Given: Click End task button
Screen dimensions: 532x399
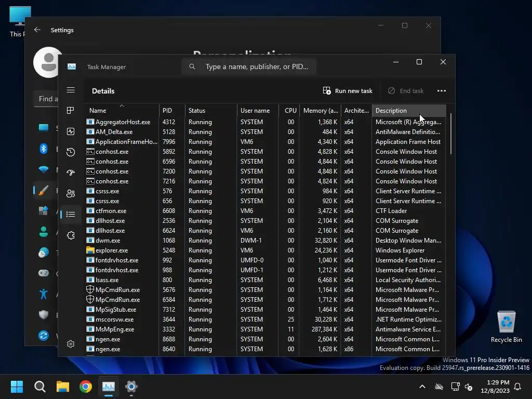Looking at the screenshot, I should click(405, 91).
